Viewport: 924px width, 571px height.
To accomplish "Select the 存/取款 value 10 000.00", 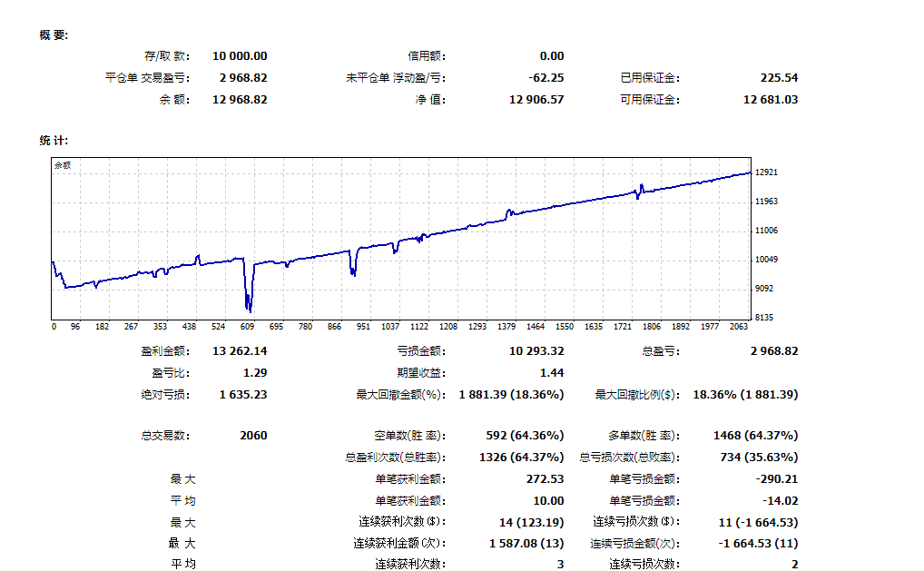I will click(x=240, y=56).
